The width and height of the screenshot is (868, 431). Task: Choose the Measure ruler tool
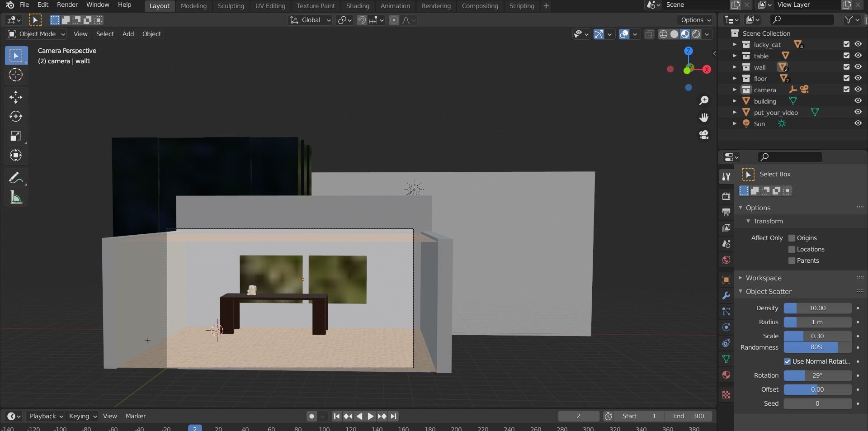16,198
